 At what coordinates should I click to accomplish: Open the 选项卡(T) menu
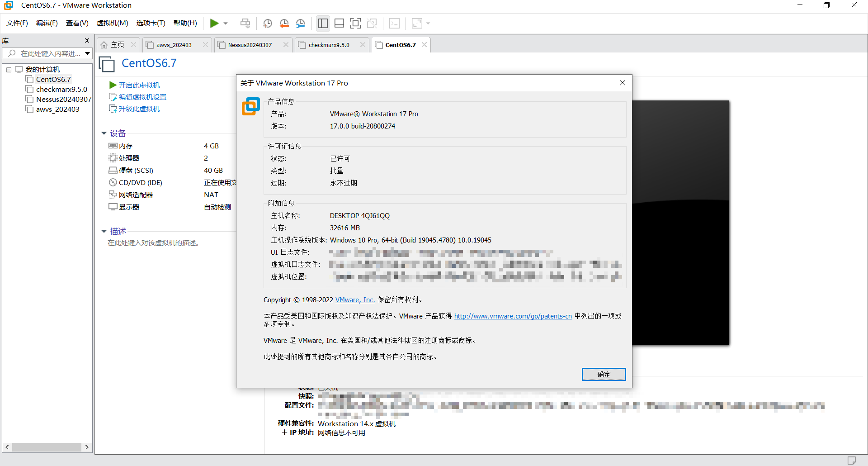tap(151, 23)
